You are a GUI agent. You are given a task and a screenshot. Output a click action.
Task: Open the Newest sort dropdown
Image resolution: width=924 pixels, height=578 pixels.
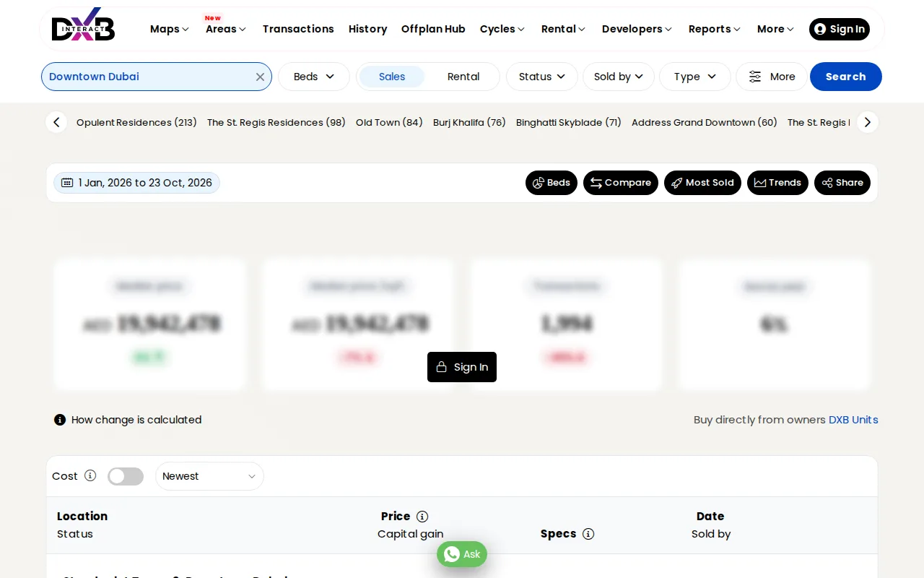209,476
